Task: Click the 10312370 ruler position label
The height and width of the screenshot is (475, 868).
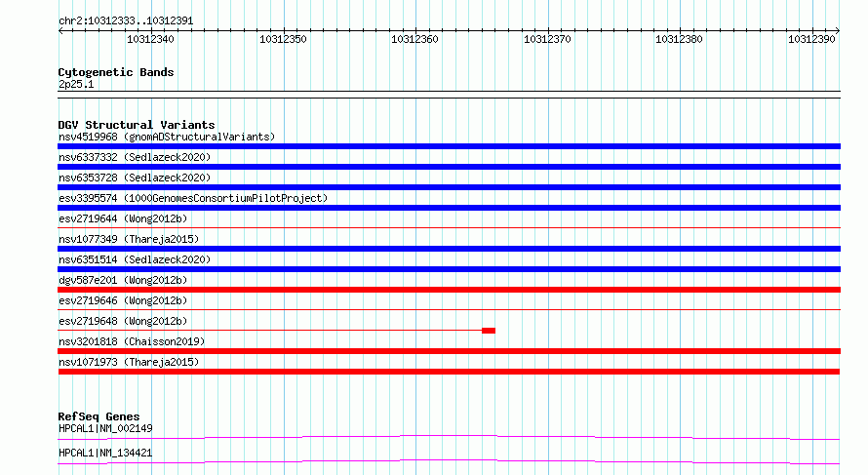Action: pyautogui.click(x=547, y=39)
